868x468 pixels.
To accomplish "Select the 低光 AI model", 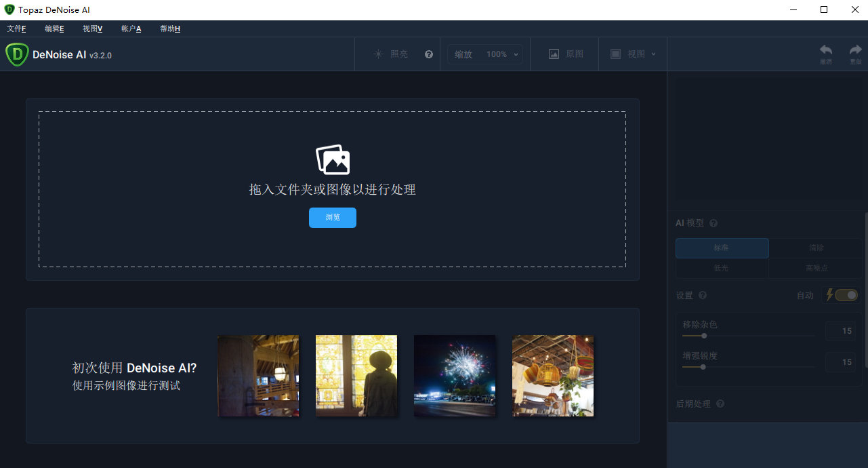I will point(722,268).
